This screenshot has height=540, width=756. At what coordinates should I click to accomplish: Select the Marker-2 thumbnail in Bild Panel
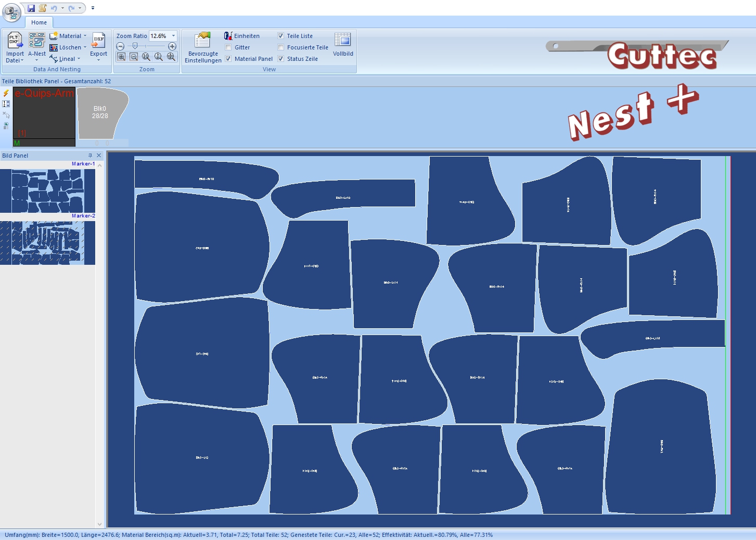47,242
